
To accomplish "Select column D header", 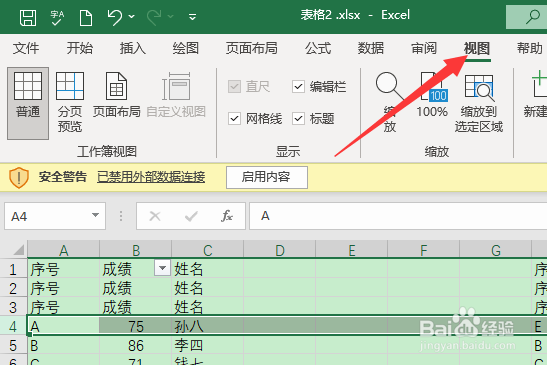I will [x=279, y=250].
